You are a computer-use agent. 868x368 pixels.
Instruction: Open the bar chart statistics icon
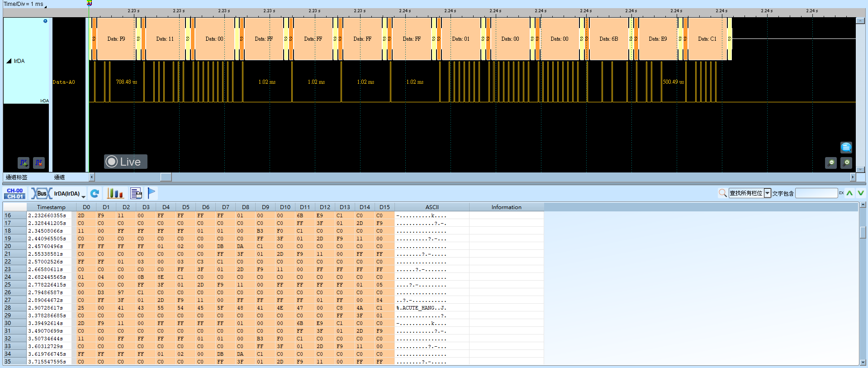(x=115, y=194)
